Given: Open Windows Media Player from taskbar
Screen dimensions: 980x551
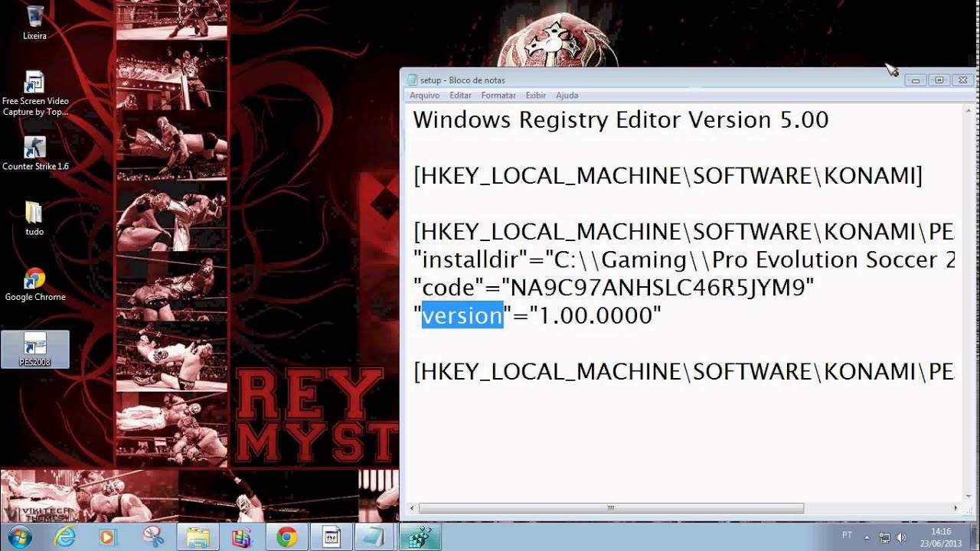Looking at the screenshot, I should tap(108, 537).
